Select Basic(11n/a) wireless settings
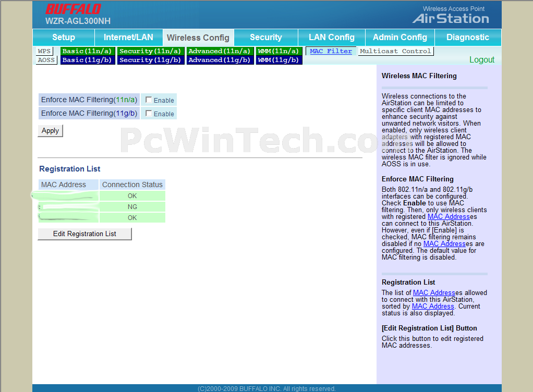 pos(88,51)
